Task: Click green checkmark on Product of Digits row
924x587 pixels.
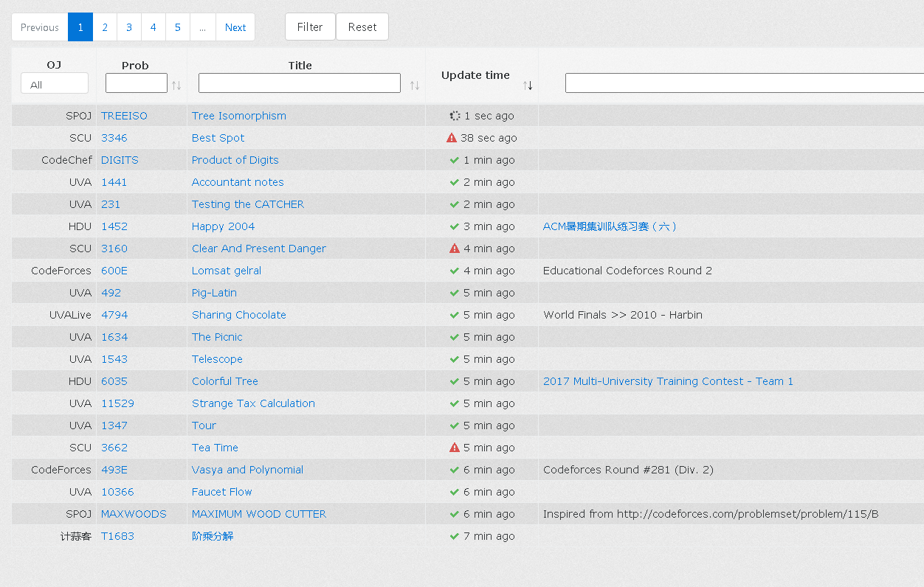Action: coord(455,160)
